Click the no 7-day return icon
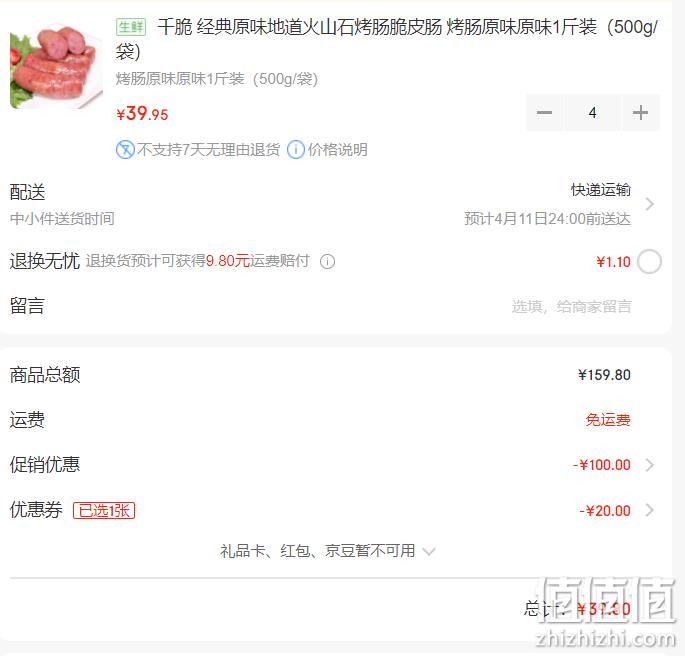The width and height of the screenshot is (685, 656). (x=125, y=150)
